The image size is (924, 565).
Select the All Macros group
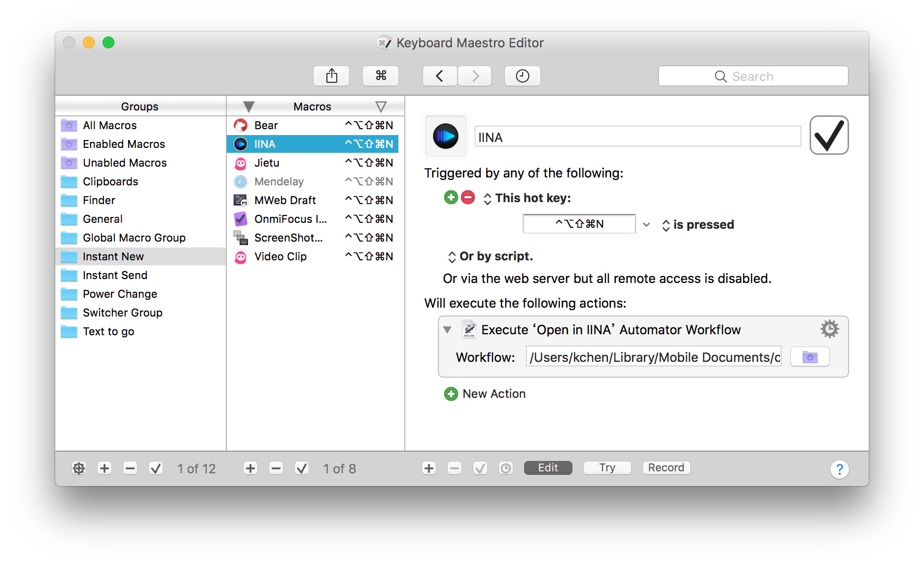141,125
